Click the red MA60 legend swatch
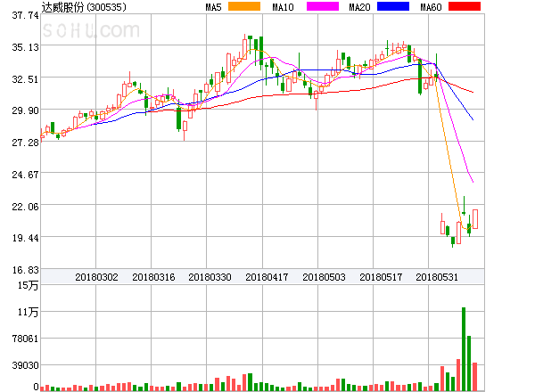Image resolution: width=535 pixels, height=392 pixels. [x=465, y=6]
